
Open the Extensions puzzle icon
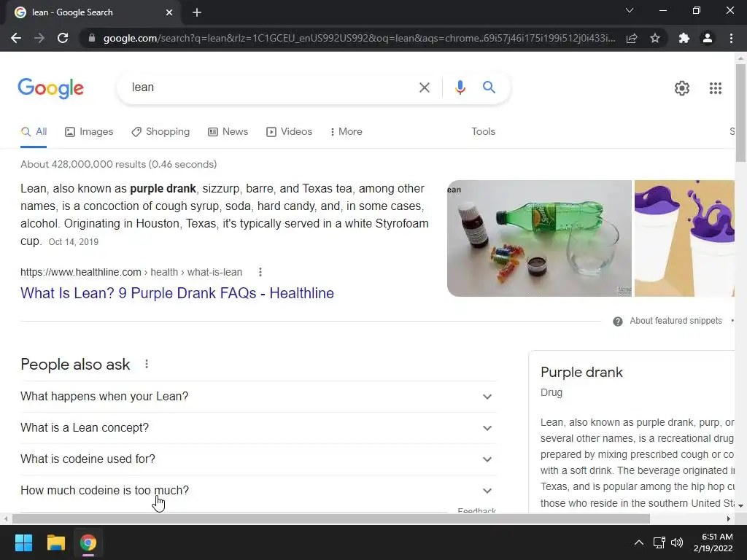pos(684,38)
